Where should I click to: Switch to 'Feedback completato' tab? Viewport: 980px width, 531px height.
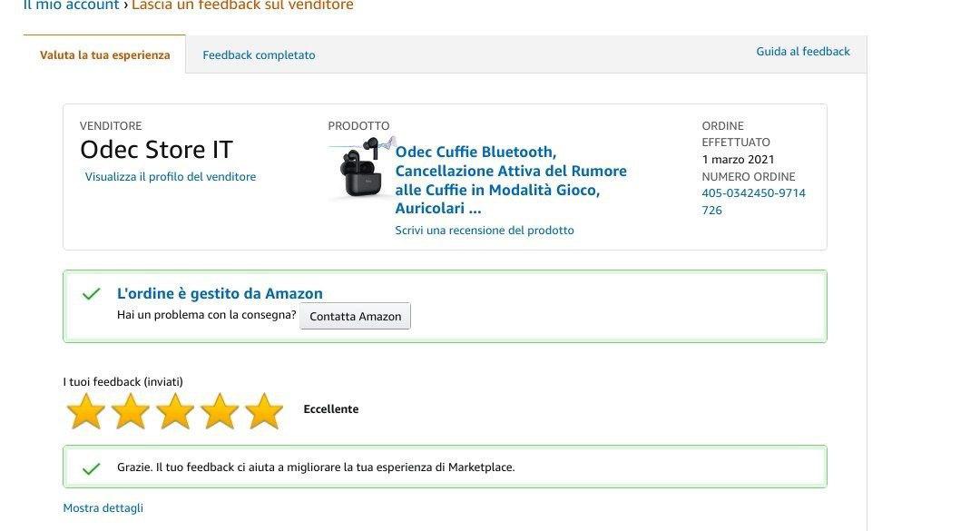click(259, 55)
